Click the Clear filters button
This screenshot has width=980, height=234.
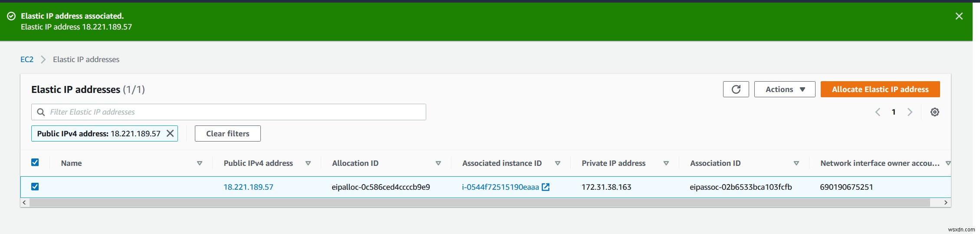[227, 134]
